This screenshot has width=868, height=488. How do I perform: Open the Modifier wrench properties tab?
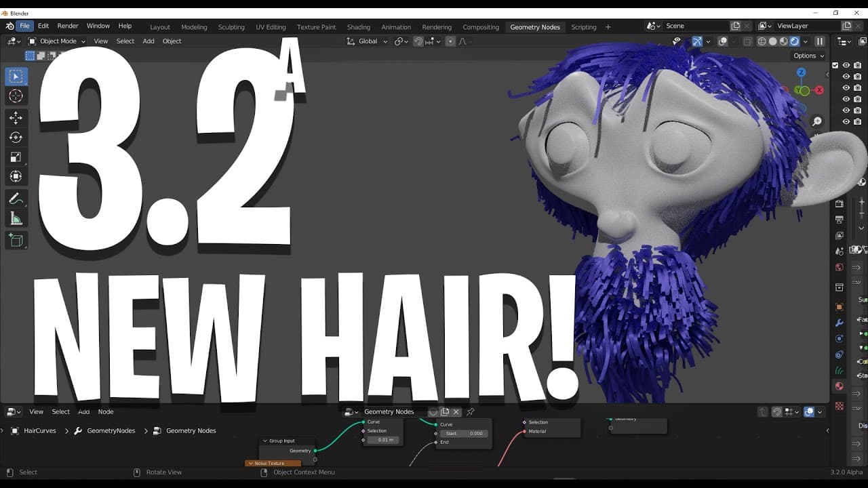[840, 323]
